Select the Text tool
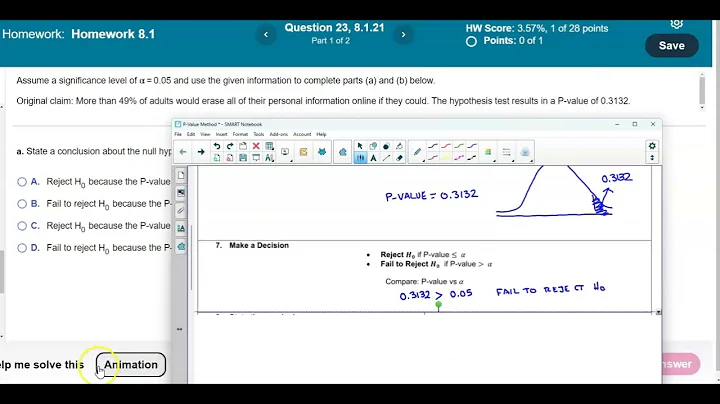720x404 pixels. click(x=373, y=157)
